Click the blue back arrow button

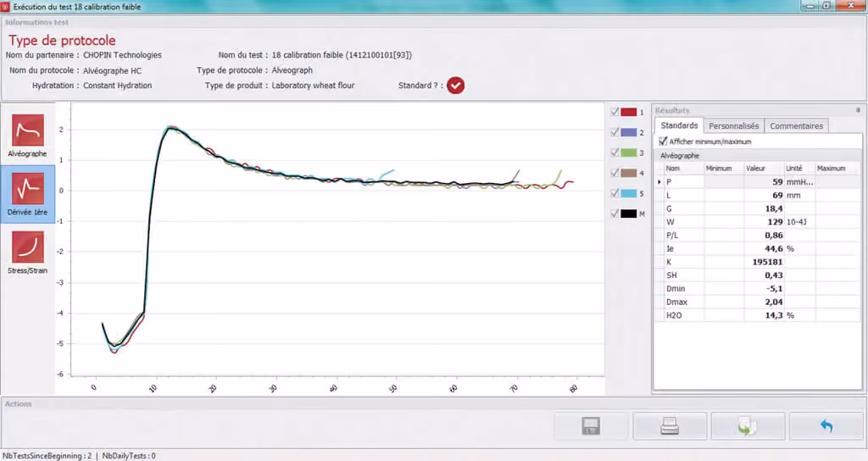pyautogui.click(x=826, y=426)
